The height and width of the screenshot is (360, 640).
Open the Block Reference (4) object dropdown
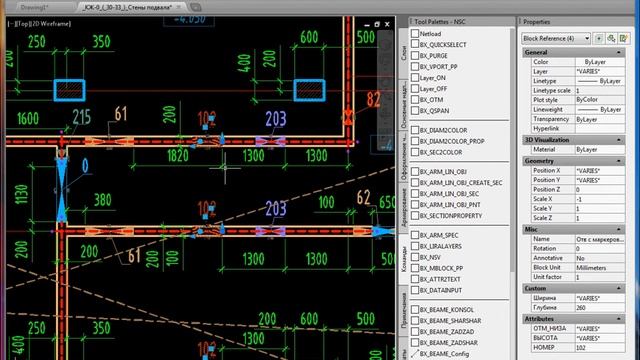(556, 38)
